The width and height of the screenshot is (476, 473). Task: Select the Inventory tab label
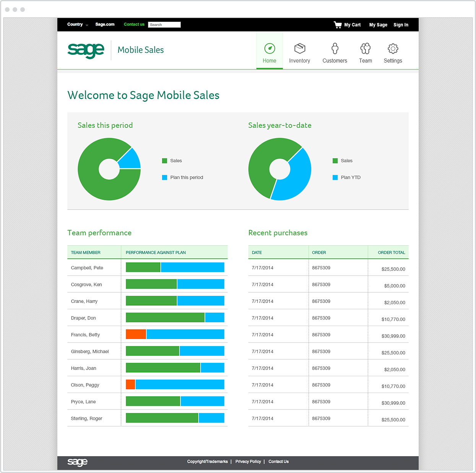coord(300,61)
